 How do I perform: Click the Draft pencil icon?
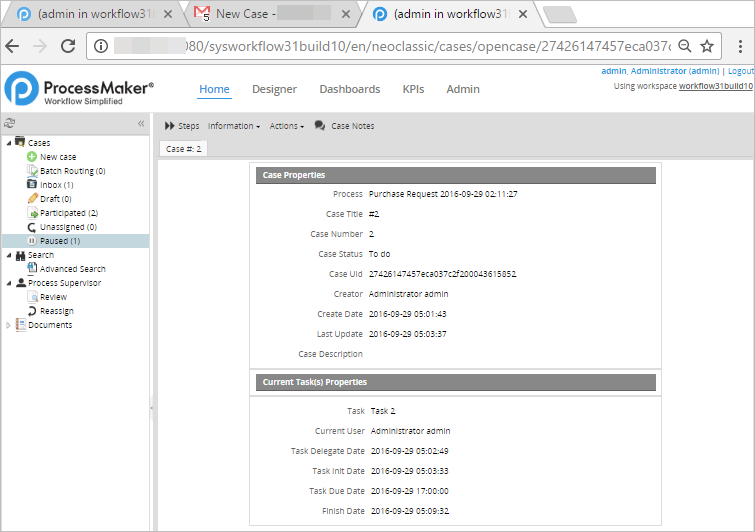[x=32, y=199]
